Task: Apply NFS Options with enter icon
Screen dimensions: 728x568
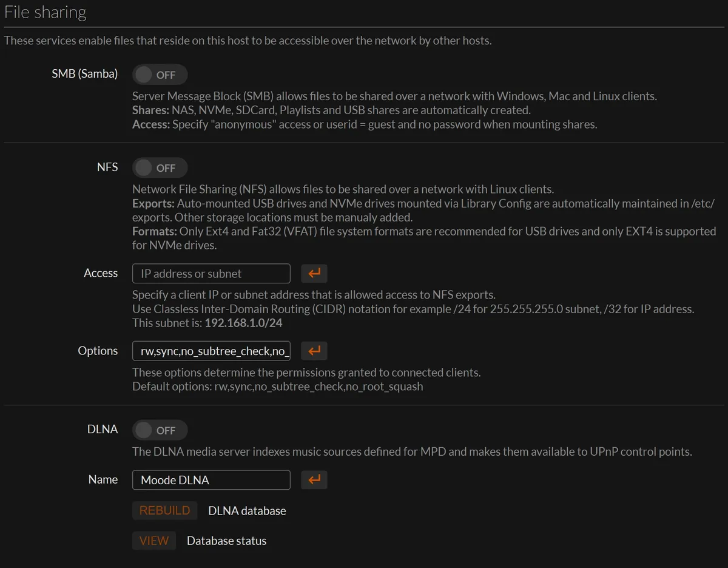Action: (314, 351)
